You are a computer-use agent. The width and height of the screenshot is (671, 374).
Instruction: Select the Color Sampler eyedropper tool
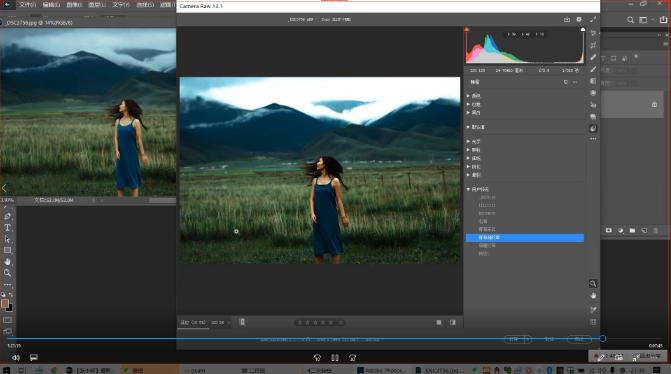[593, 309]
